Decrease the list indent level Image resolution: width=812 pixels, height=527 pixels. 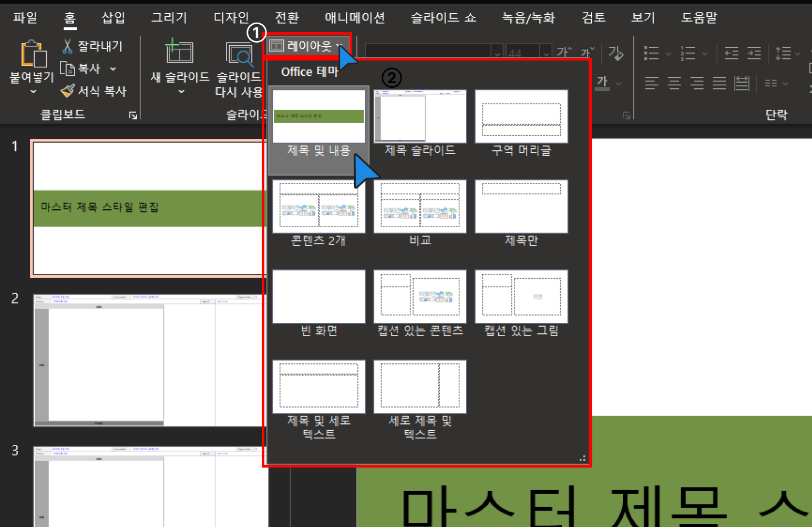731,53
